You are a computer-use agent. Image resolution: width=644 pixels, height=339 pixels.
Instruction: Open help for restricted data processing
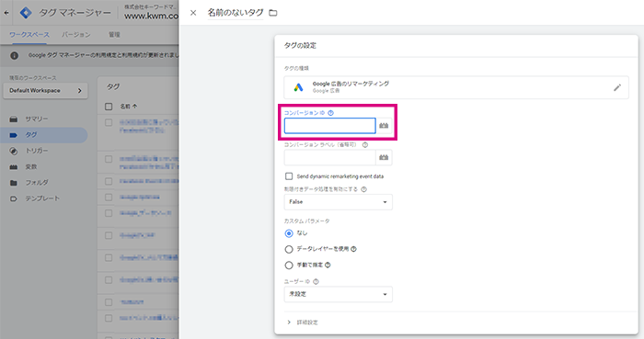363,189
